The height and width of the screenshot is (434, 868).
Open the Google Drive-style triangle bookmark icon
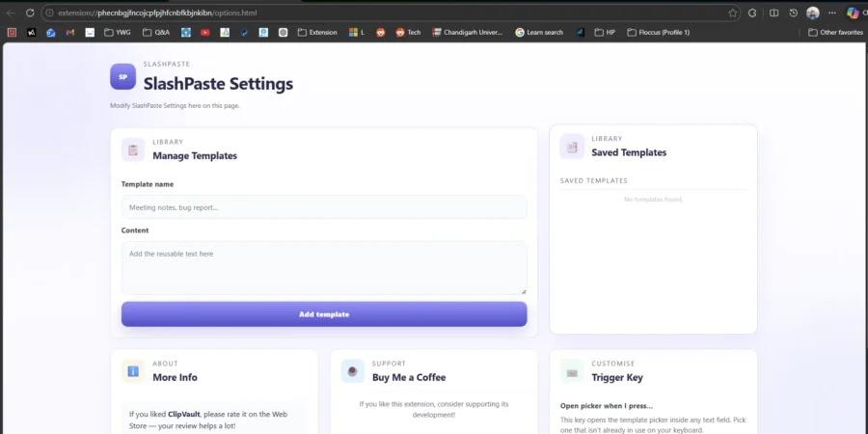tap(225, 33)
